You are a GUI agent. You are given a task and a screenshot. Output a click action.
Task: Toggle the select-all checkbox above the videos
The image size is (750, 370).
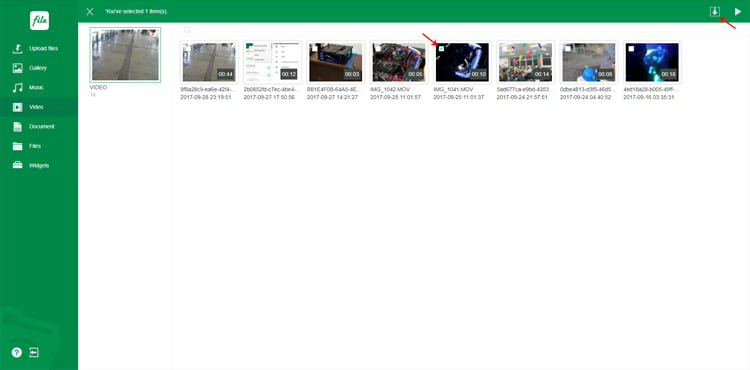[x=187, y=30]
